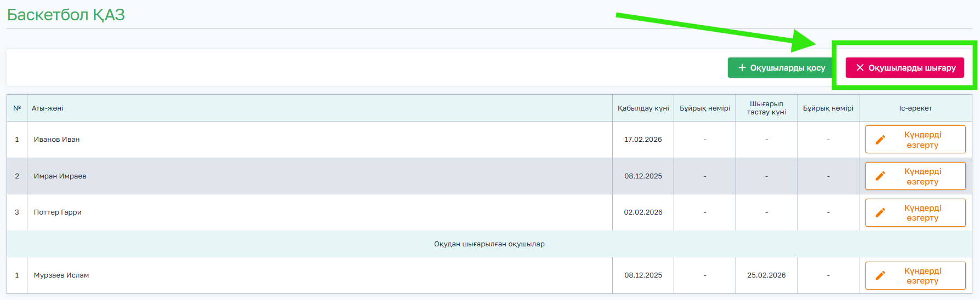Click the Баскетбол ҚАЗ page title
980x300 pixels.
coord(66,15)
